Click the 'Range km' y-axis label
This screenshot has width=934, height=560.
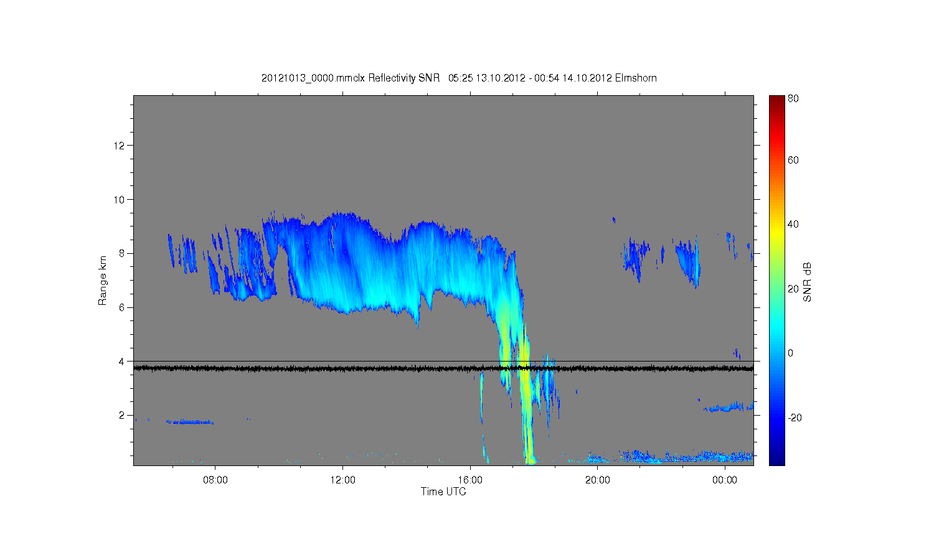[103, 281]
